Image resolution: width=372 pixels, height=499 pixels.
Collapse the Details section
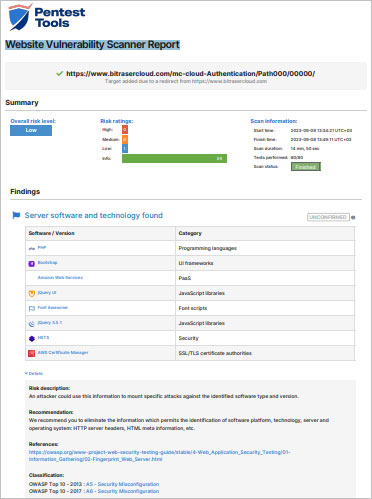(x=34, y=373)
